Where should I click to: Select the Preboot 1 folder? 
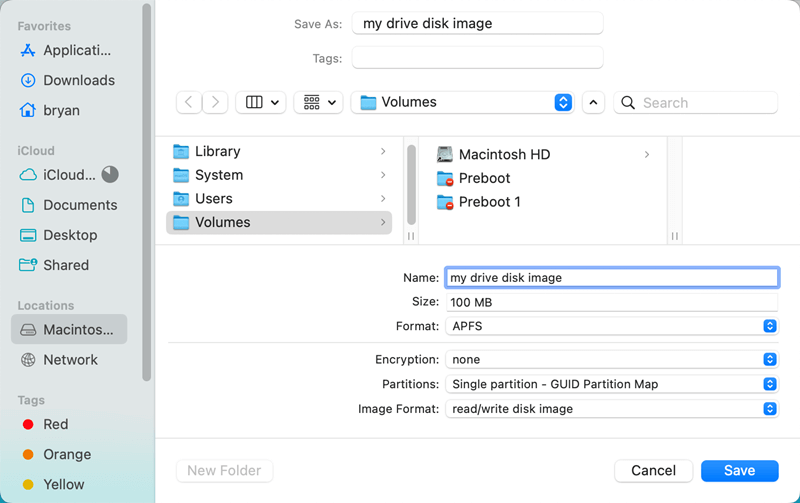pos(489,202)
